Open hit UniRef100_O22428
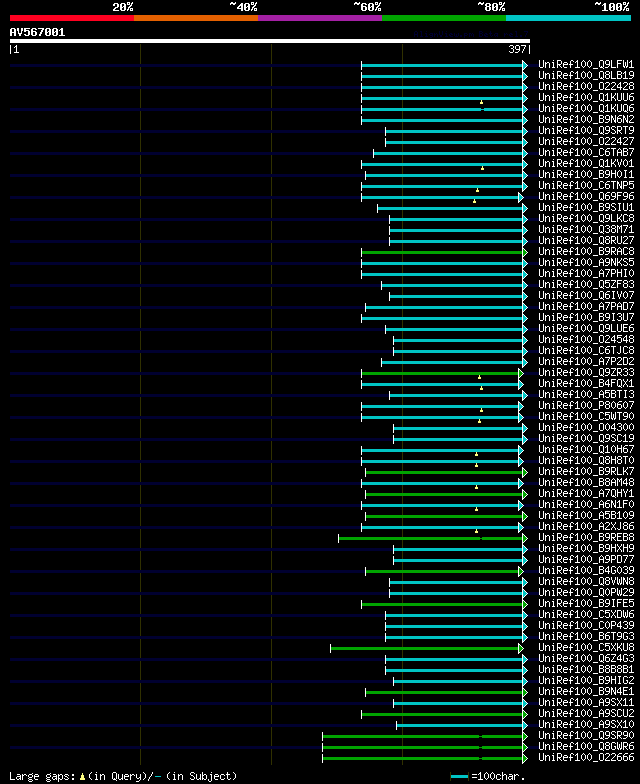640x784 pixels. pyautogui.click(x=586, y=86)
